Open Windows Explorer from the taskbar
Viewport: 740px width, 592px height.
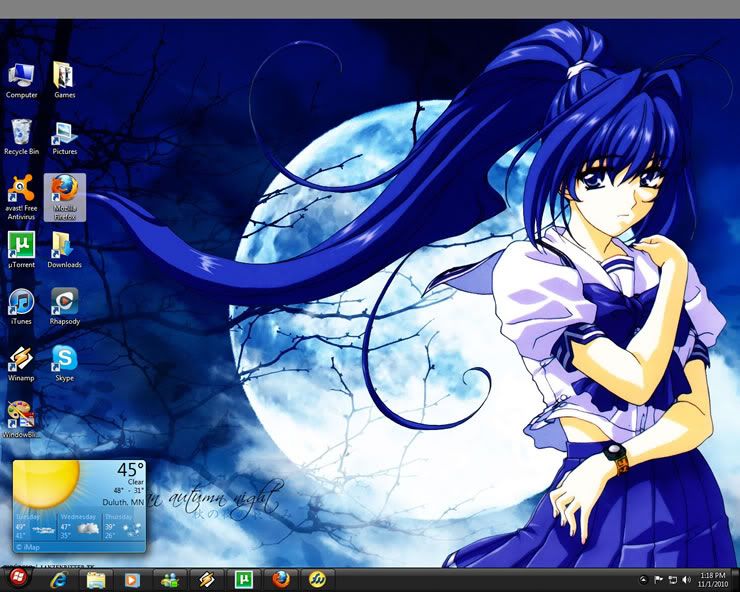click(x=96, y=579)
